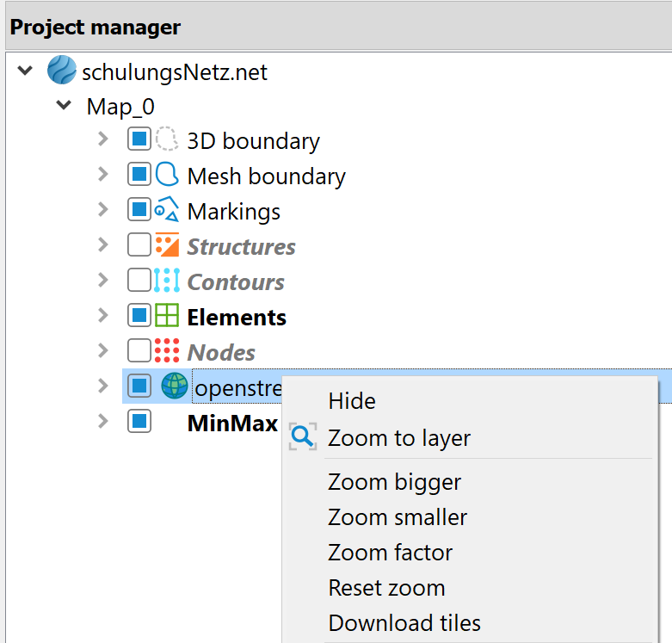Expand the Nodes layer tree node

coord(103,351)
